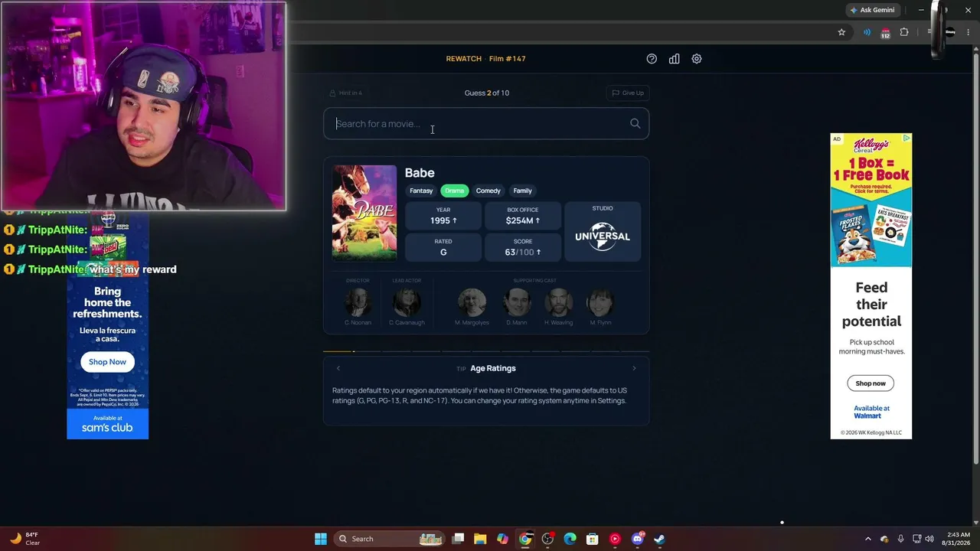
Task: Click the locked Hint in 4 button
Action: coord(346,93)
